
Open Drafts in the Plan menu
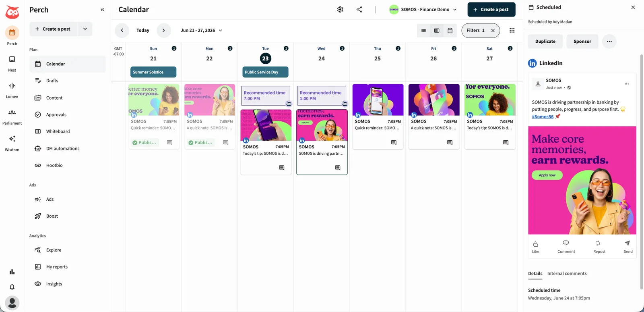pyautogui.click(x=68, y=81)
